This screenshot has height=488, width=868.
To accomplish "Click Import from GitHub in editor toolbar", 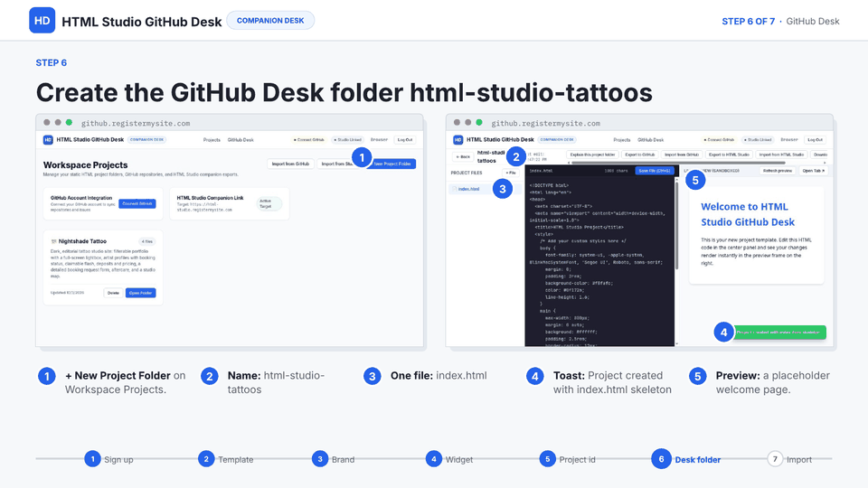I will click(682, 155).
